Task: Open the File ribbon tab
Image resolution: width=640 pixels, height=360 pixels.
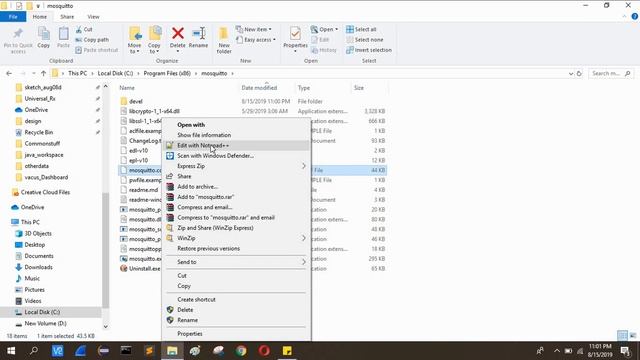Action: click(13, 17)
